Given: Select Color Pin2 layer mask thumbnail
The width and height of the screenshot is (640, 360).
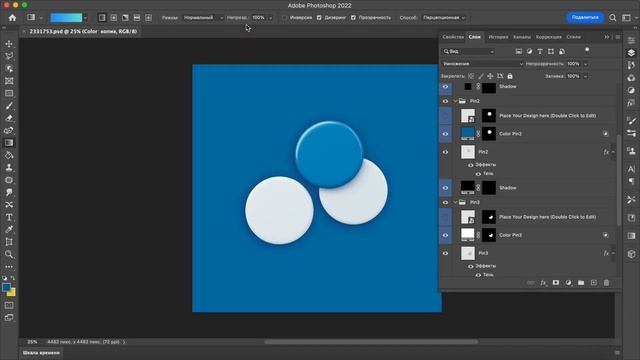Looking at the screenshot, I should pos(489,133).
